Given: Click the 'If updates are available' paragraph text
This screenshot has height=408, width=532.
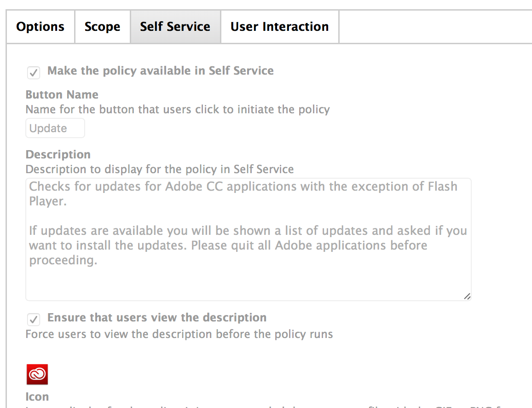Looking at the screenshot, I should click(x=248, y=245).
